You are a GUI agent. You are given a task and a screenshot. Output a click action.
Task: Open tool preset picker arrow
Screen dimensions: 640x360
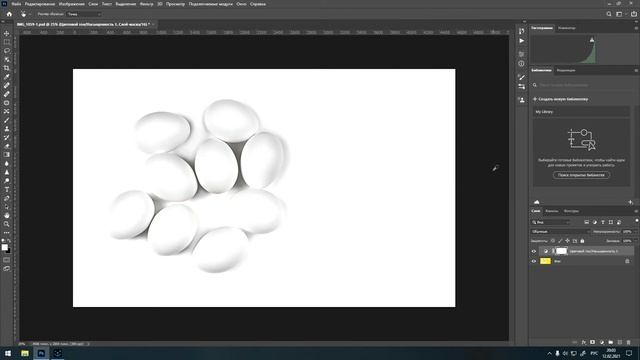[x=30, y=14]
